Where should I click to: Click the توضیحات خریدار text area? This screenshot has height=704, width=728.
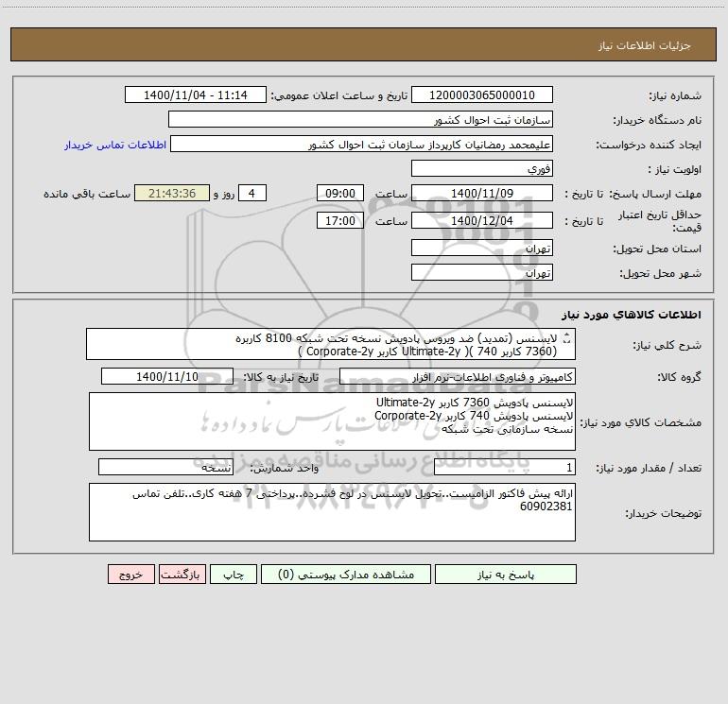click(332, 512)
